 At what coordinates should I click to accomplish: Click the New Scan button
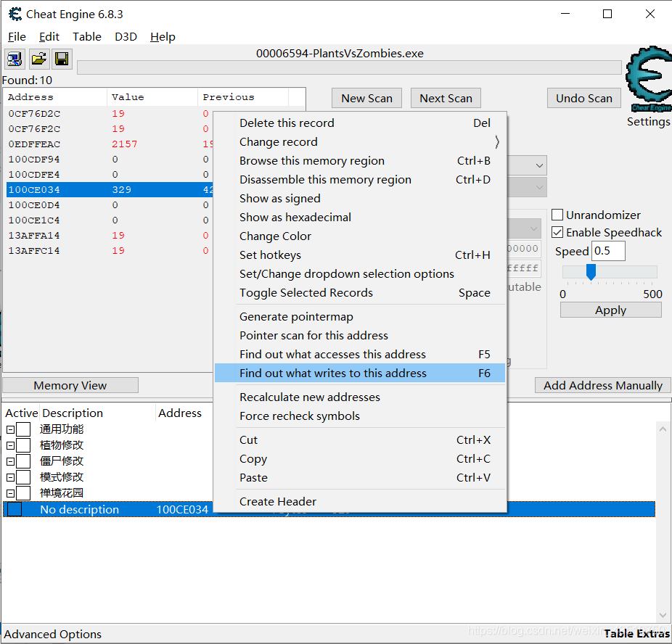(x=367, y=98)
